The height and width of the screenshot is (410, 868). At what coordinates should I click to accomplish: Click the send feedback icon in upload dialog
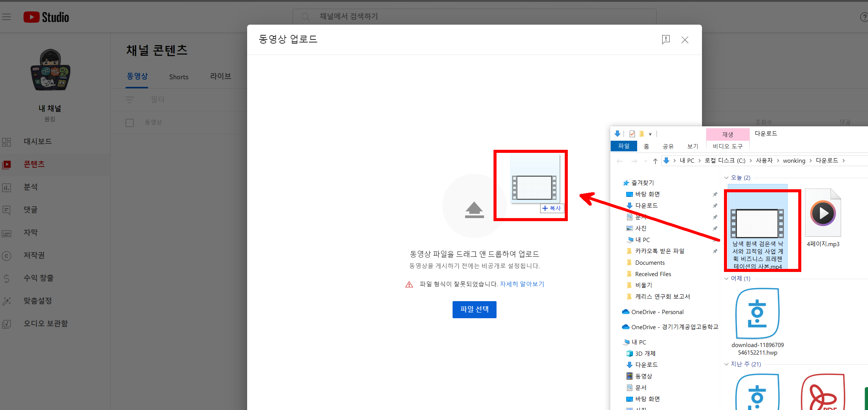[x=666, y=40]
